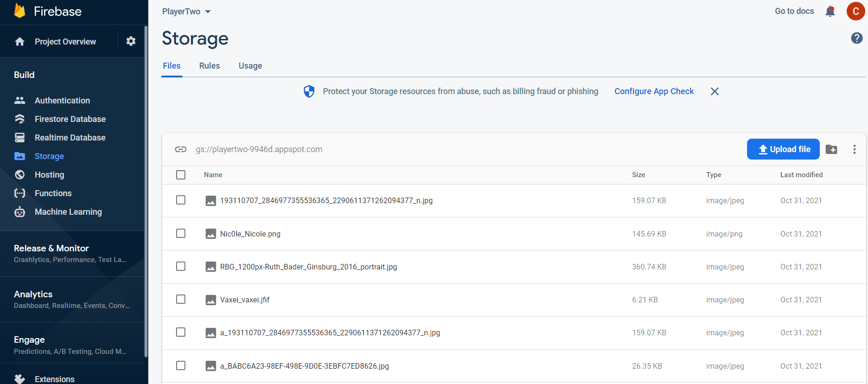Click the Size column header
This screenshot has height=384, width=868.
(639, 175)
